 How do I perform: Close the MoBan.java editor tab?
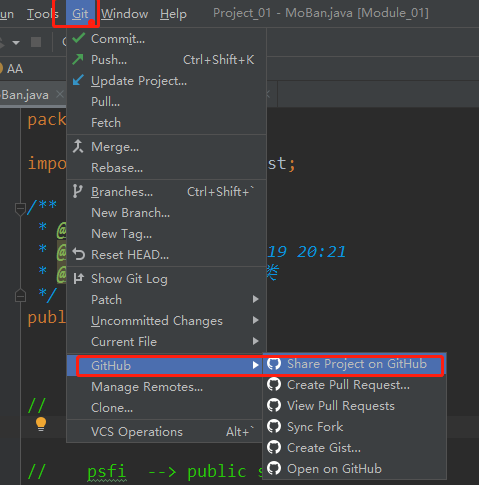pos(60,94)
